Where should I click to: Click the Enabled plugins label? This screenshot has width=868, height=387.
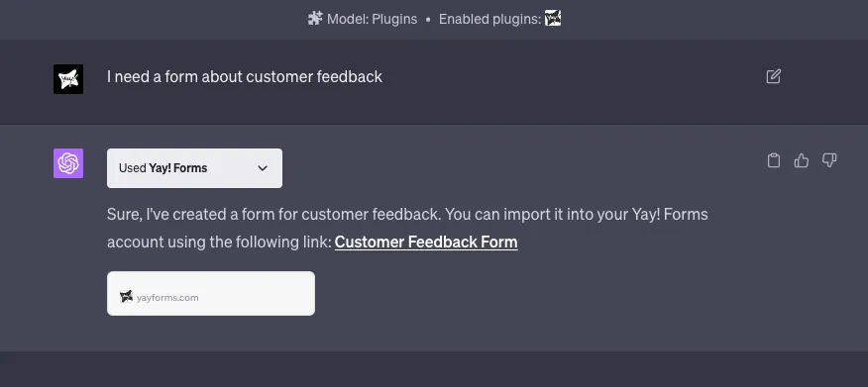[489, 19]
